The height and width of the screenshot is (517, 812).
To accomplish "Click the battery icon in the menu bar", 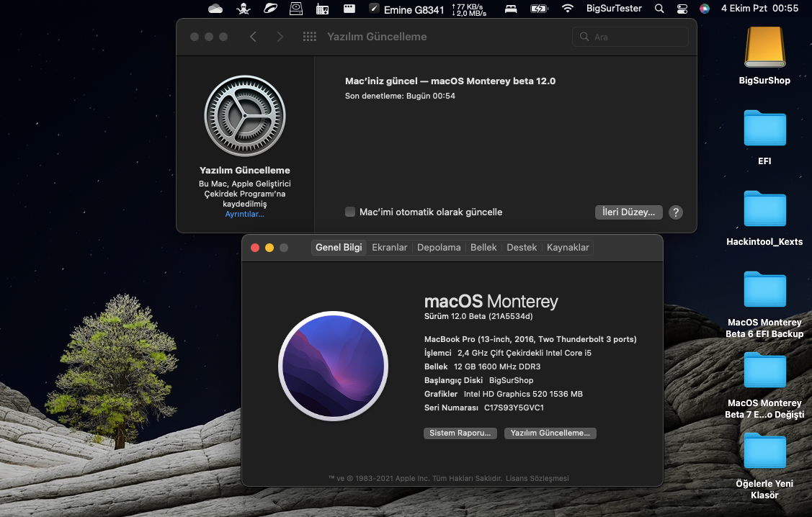I will tap(538, 9).
